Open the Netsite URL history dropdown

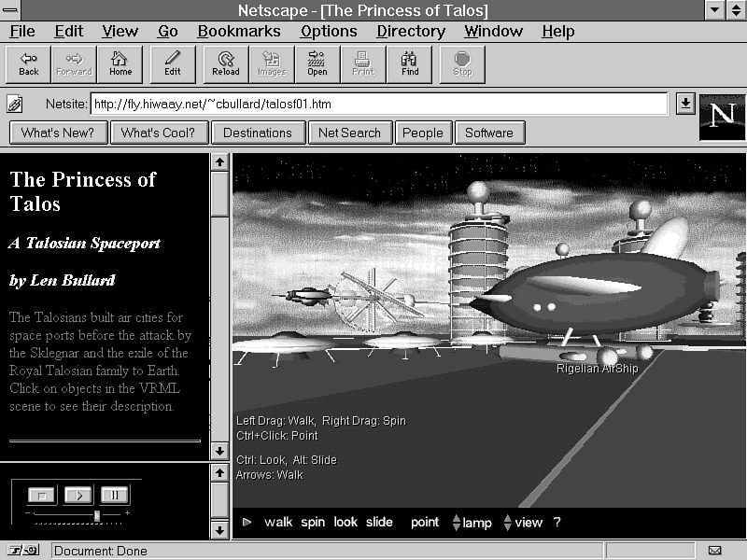(685, 104)
